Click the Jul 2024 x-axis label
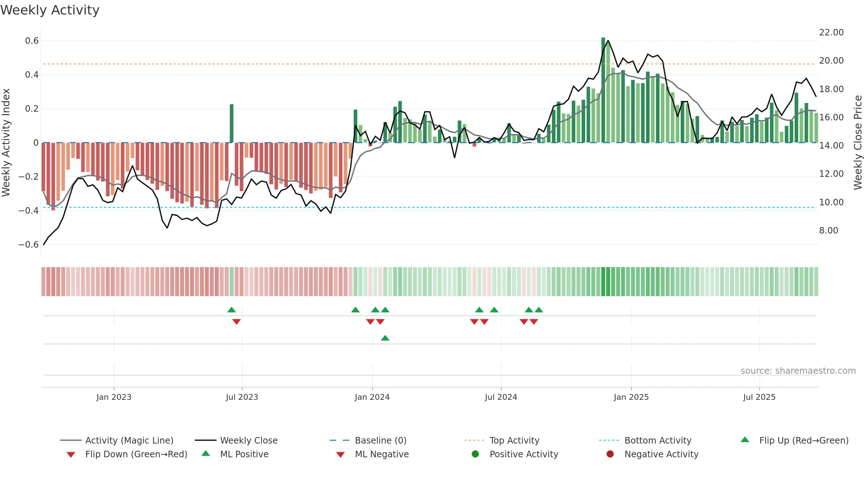The image size is (868, 488). (501, 397)
